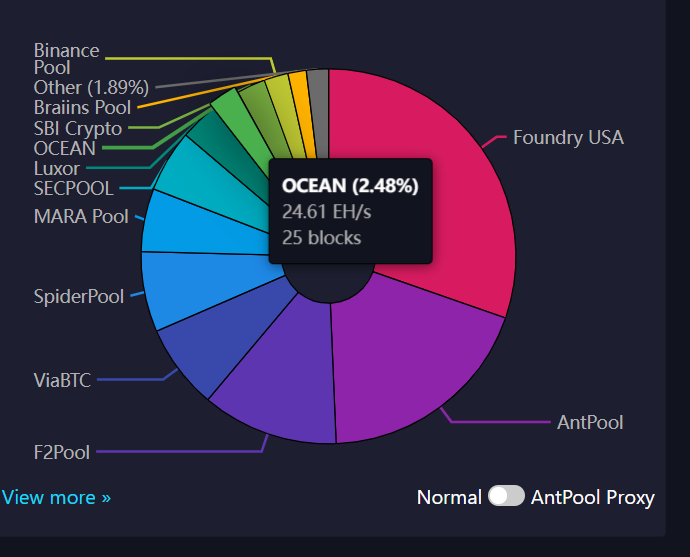
Task: Click the Binance Pool label
Action: [66, 59]
